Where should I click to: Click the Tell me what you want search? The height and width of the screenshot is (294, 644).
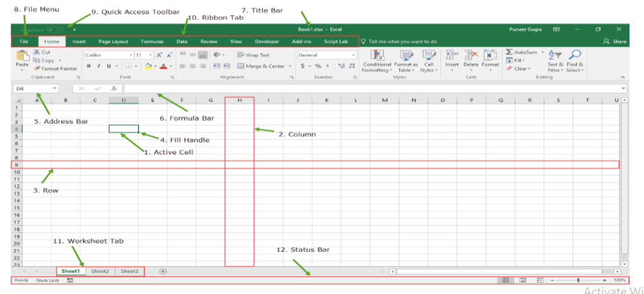399,41
